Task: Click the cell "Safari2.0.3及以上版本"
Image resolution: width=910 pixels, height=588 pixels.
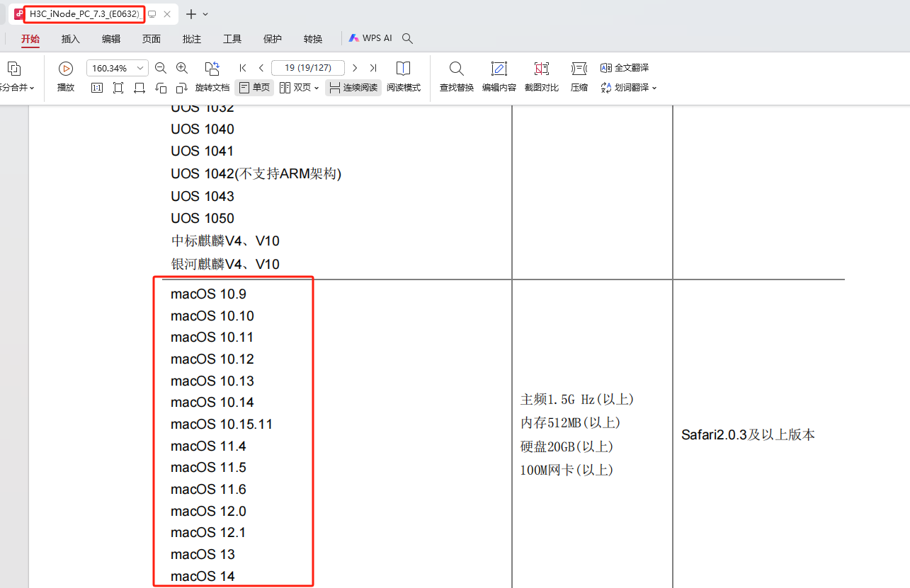Action: click(x=749, y=435)
